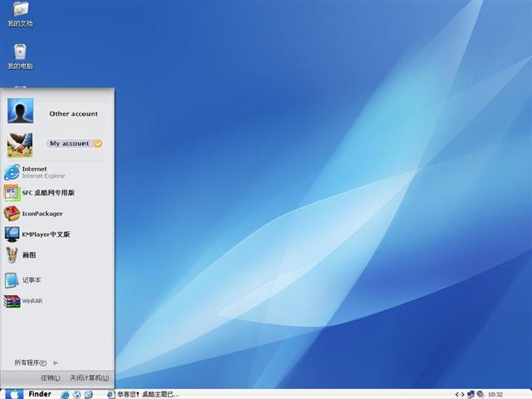Image resolution: width=532 pixels, height=399 pixels.
Task: Click Finder in the taskbar
Action: 39,394
